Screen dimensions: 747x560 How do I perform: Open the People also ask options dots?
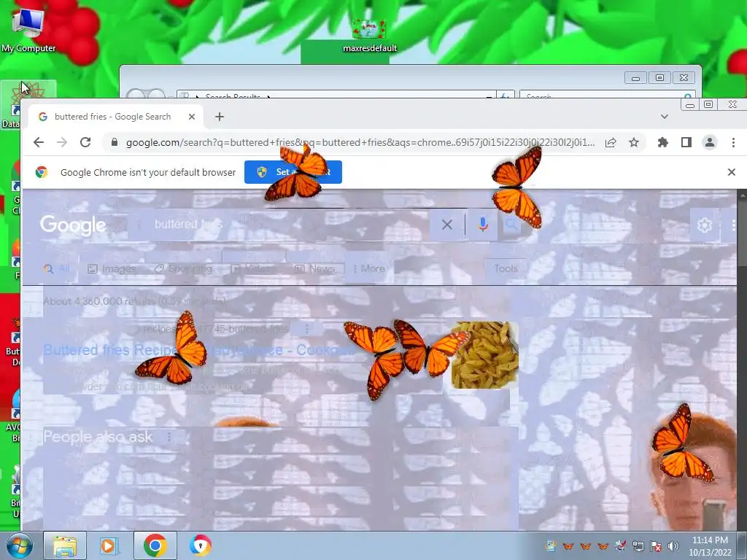coord(169,437)
